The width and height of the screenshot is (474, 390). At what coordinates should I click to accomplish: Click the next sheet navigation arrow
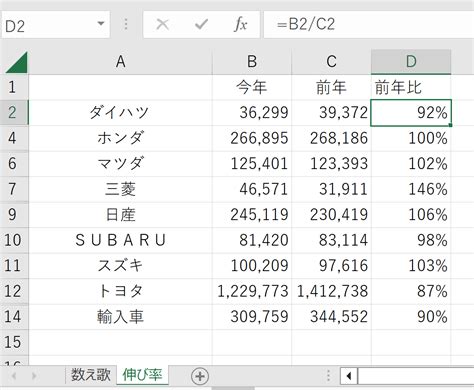(34, 376)
